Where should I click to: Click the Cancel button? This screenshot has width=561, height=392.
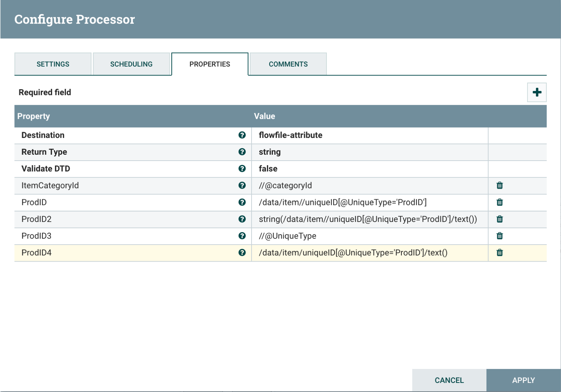pyautogui.click(x=449, y=380)
